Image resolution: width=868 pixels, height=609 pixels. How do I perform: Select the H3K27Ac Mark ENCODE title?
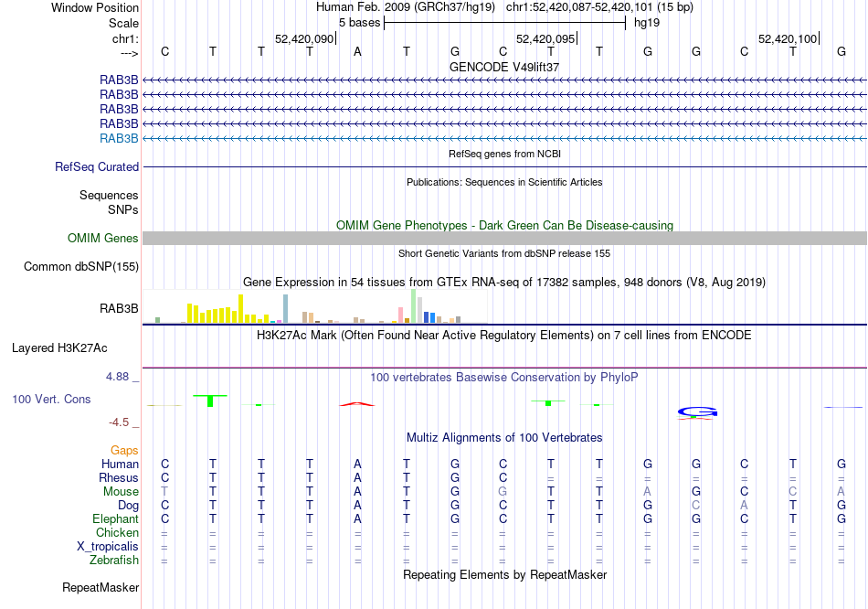point(504,336)
